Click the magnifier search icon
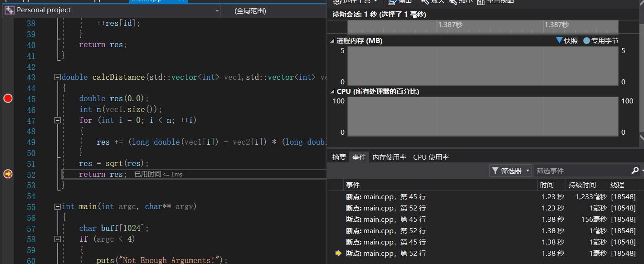The image size is (644, 264). click(x=635, y=171)
